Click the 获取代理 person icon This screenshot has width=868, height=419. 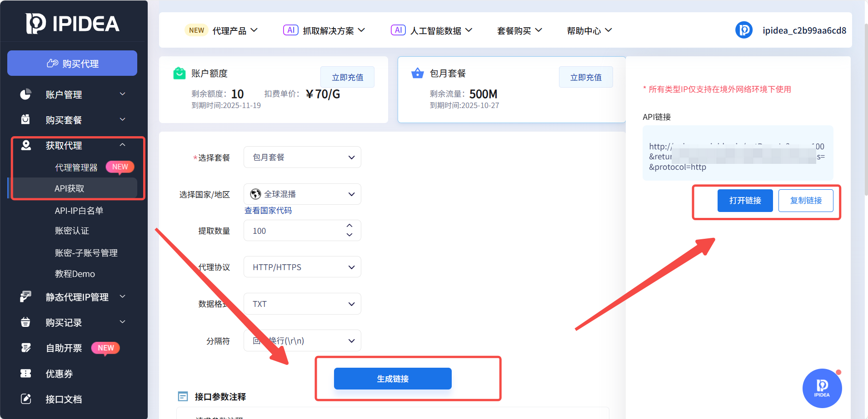(26, 145)
